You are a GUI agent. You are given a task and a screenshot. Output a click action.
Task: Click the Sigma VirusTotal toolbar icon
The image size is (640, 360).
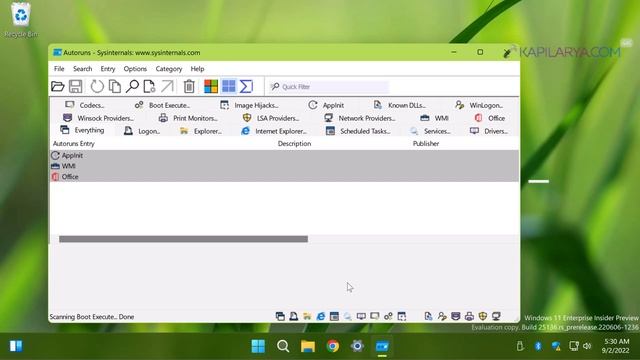(246, 86)
